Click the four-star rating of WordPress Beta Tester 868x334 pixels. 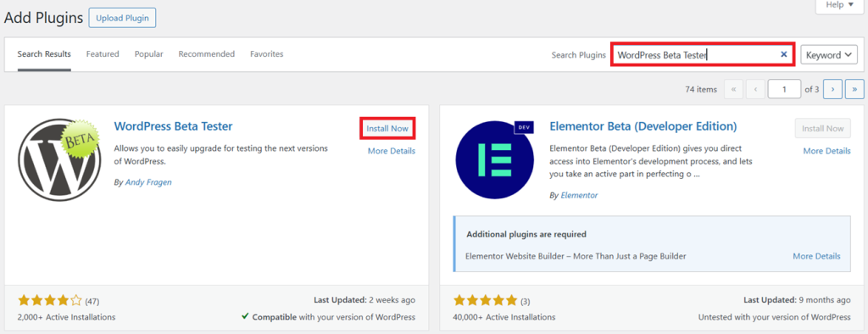click(50, 301)
